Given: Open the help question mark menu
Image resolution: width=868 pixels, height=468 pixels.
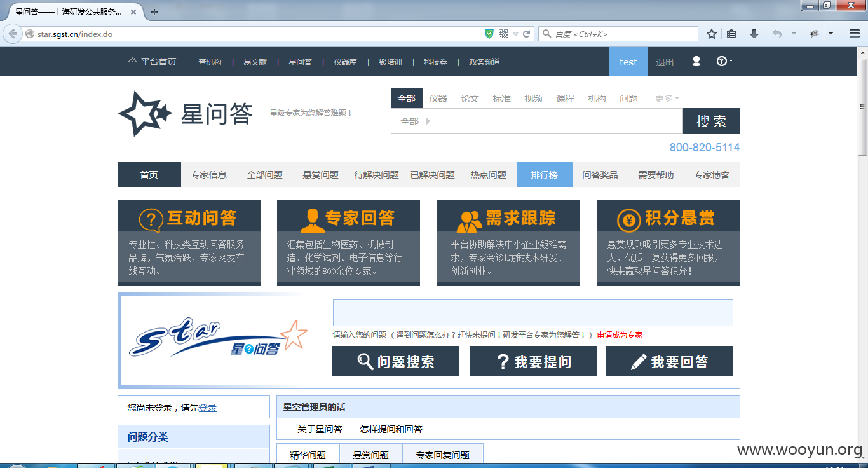Looking at the screenshot, I should point(724,61).
